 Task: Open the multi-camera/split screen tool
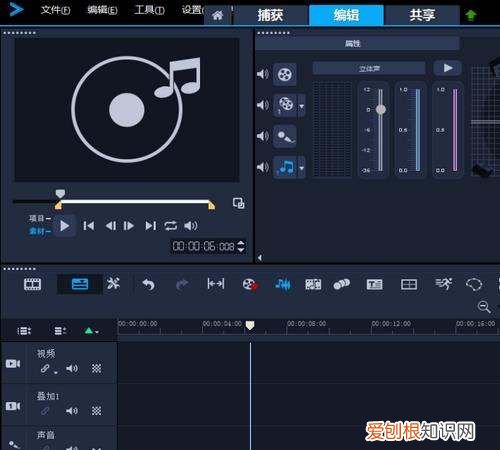coord(409,284)
